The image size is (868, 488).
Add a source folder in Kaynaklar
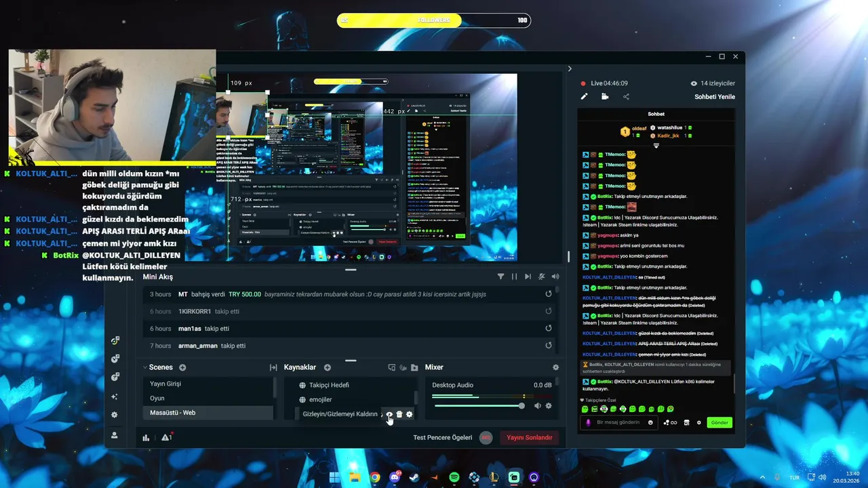(414, 367)
